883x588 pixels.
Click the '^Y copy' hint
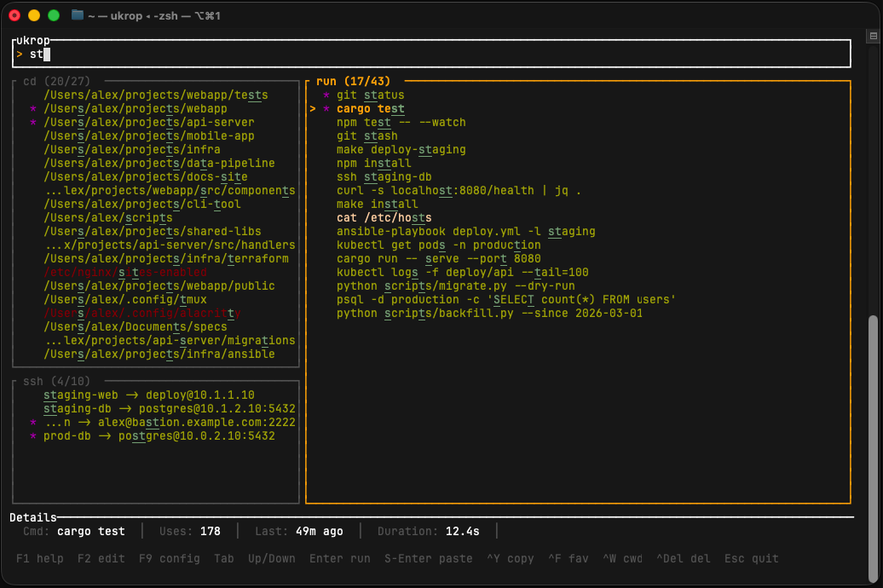coord(511,559)
